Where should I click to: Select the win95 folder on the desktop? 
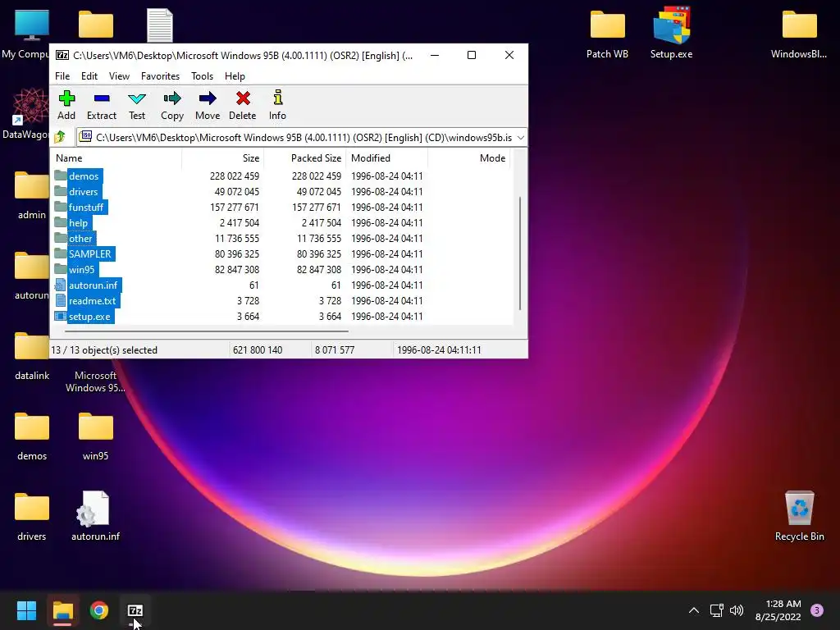pos(95,436)
